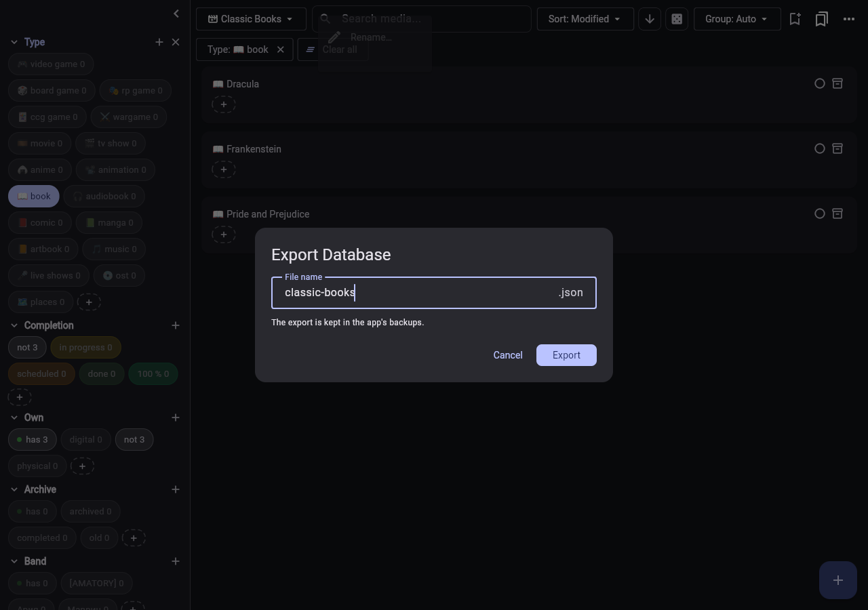Image resolution: width=868 pixels, height=610 pixels.
Task: Add a tag to Frankenstein
Action: [224, 169]
